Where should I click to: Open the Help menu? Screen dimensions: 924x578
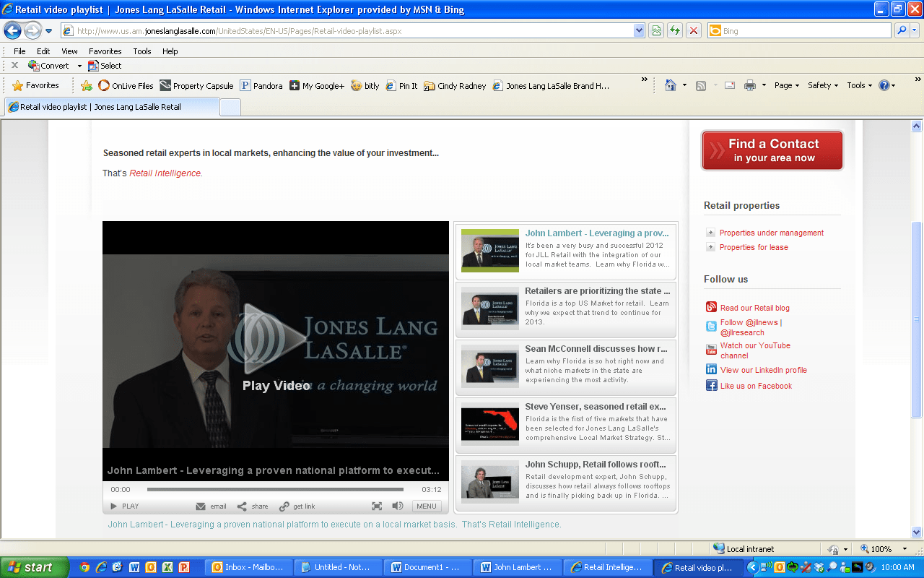click(x=170, y=51)
